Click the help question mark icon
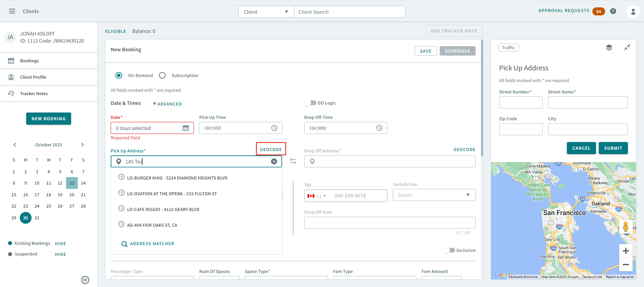644x287 pixels. (x=613, y=11)
